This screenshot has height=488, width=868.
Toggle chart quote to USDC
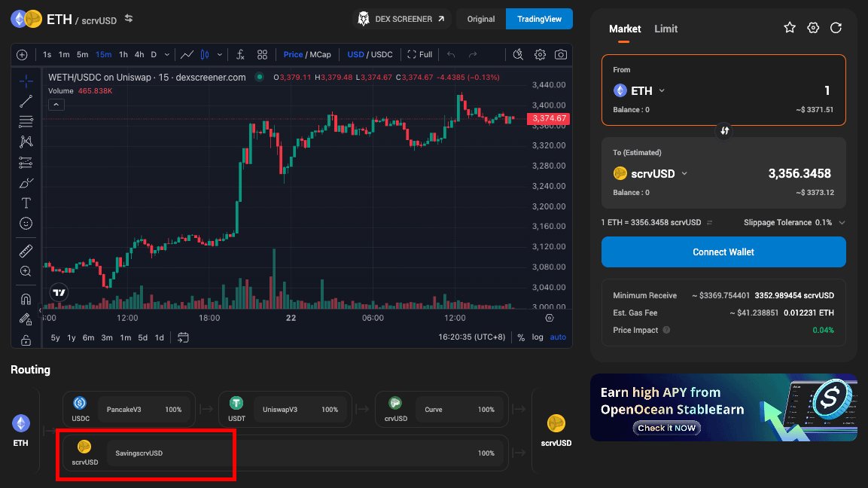point(382,54)
